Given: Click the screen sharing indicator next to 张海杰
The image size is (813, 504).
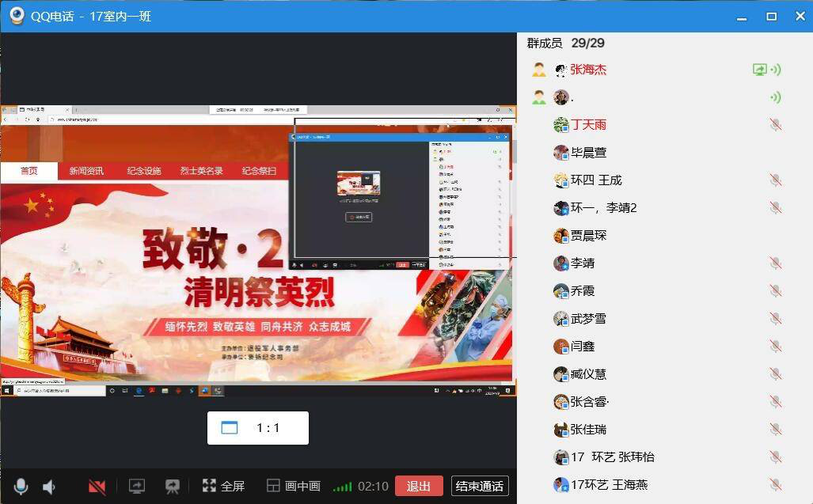Looking at the screenshot, I should point(759,70).
